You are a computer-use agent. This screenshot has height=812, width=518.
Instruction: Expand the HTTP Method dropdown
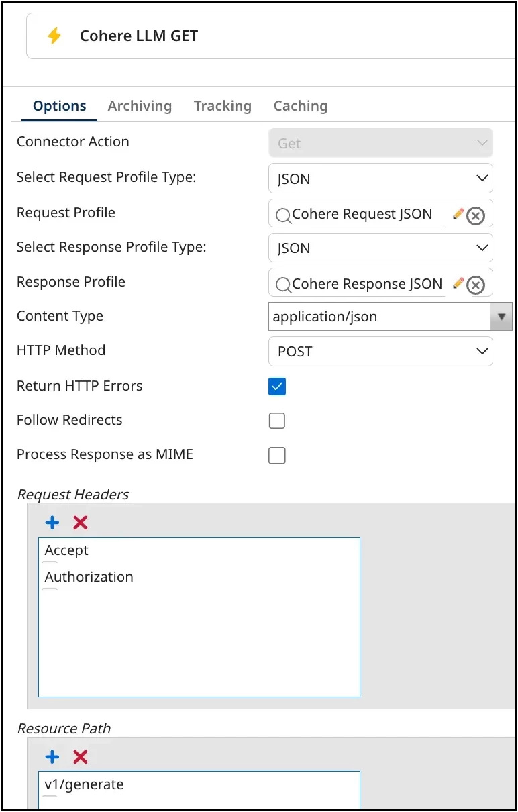click(380, 351)
